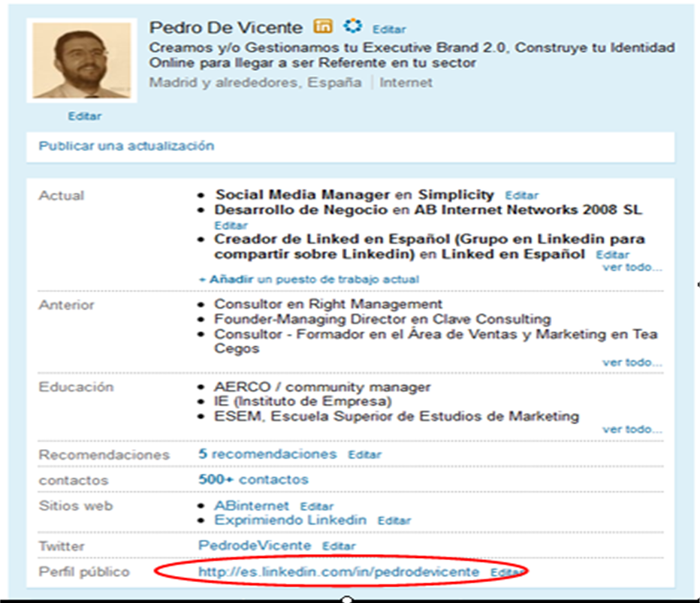Select the ESEM, Escuela Superior de Estudios de Marketing entry
The width and height of the screenshot is (700, 603).
coord(397,417)
